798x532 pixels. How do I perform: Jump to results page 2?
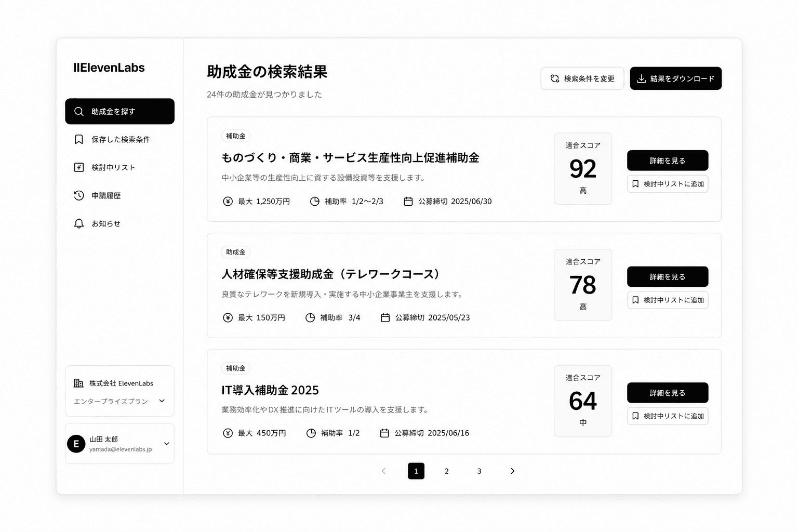tap(446, 471)
